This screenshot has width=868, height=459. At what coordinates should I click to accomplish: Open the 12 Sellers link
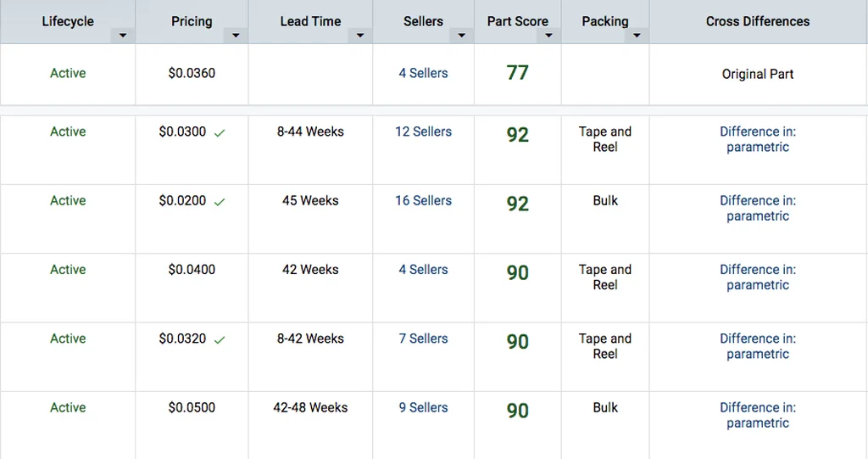click(424, 132)
